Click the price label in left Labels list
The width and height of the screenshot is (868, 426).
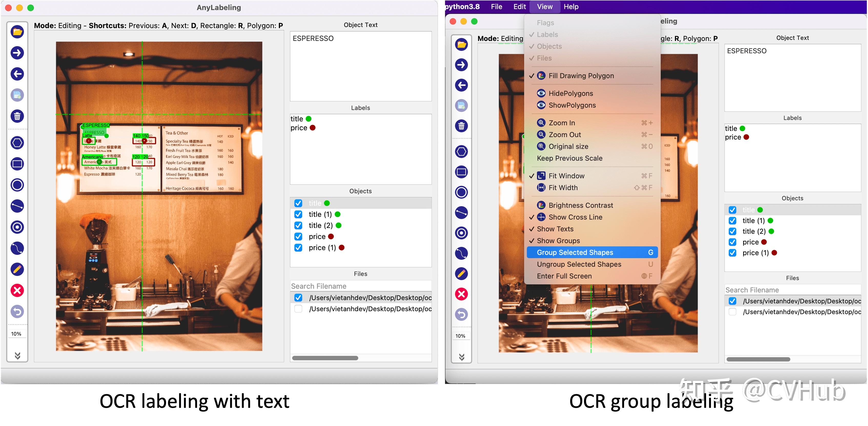coord(299,128)
